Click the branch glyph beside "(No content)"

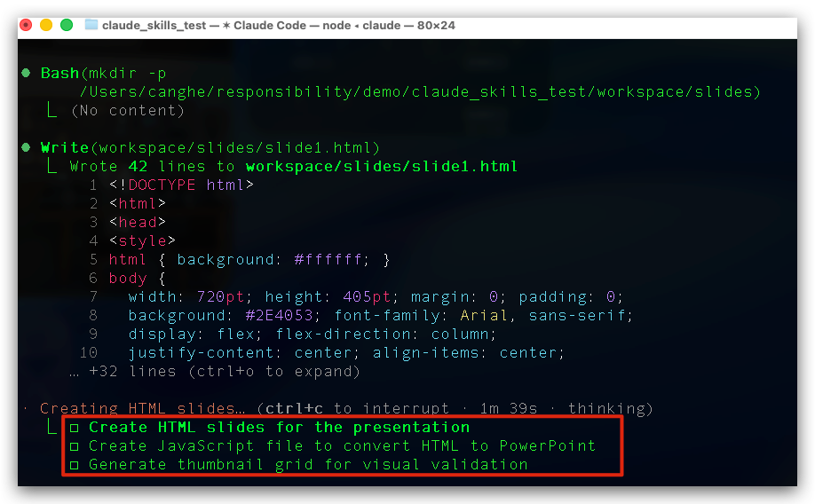pos(52,110)
